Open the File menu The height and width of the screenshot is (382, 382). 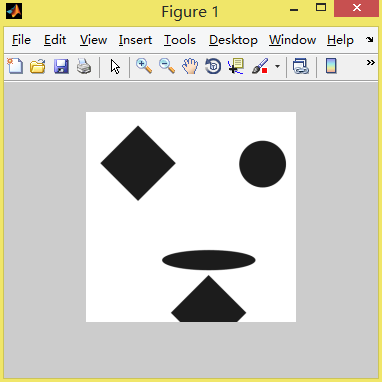click(x=21, y=40)
